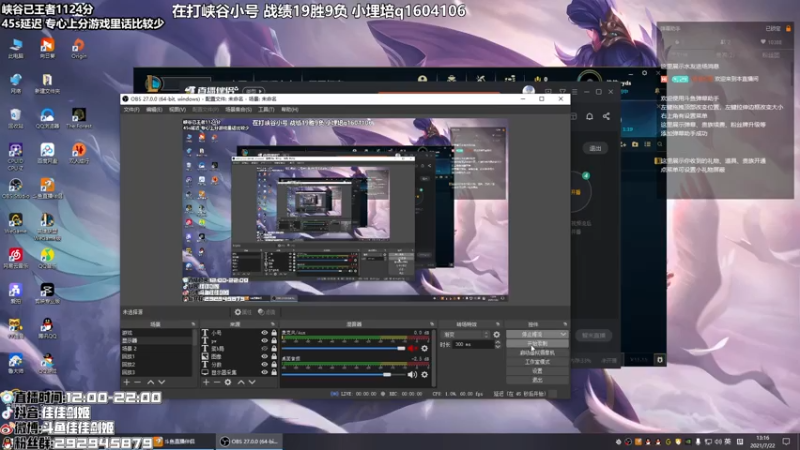The width and height of the screenshot is (800, 450).
Task: Open Origin desktop shortcut
Action: point(79,48)
